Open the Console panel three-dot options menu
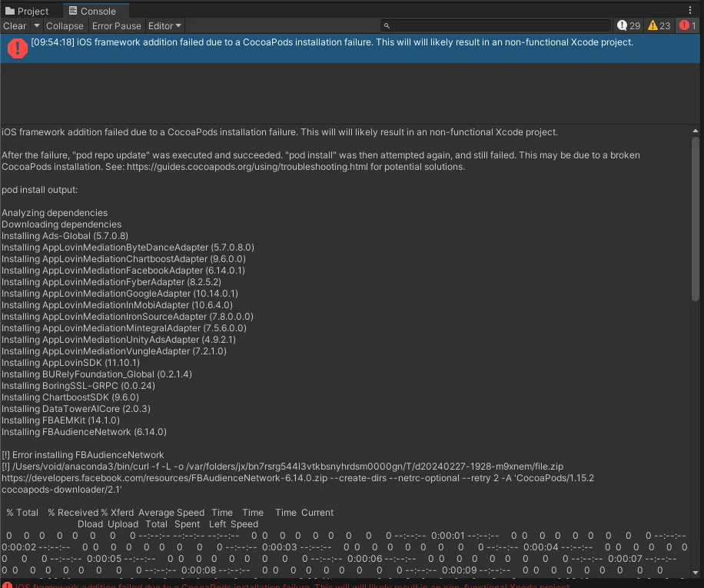 coord(690,10)
